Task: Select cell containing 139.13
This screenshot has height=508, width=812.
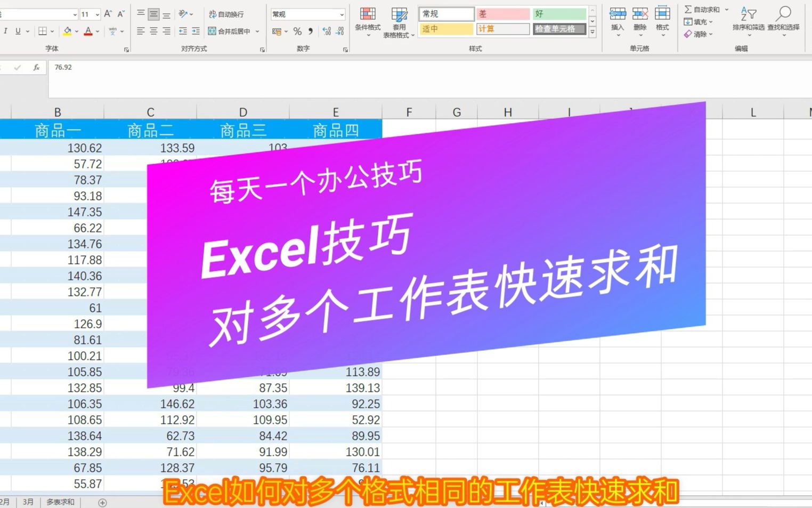Action: pyautogui.click(x=336, y=388)
